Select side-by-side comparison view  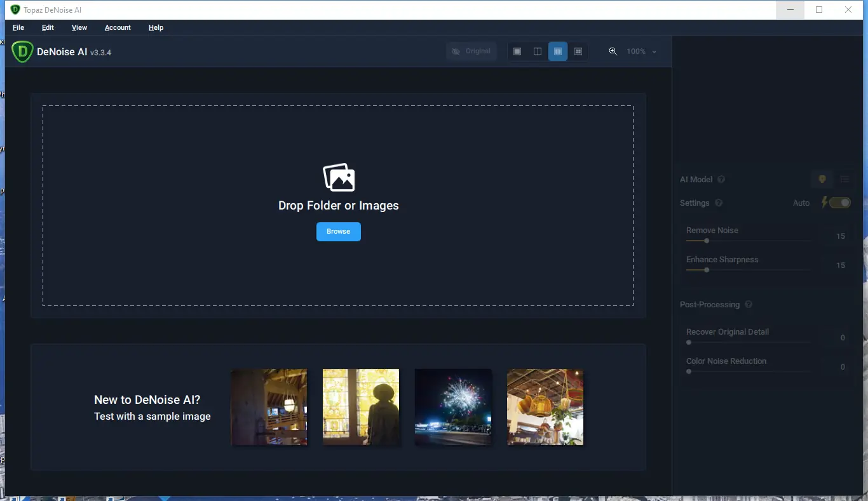[x=558, y=51]
